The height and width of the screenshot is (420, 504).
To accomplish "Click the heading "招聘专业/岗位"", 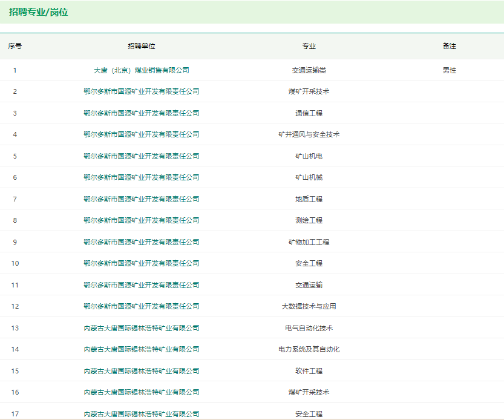I will (39, 12).
